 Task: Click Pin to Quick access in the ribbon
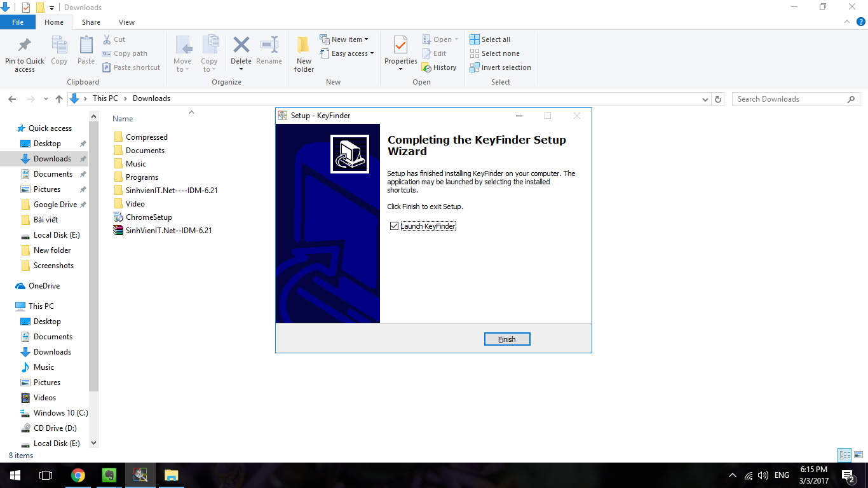pyautogui.click(x=25, y=55)
